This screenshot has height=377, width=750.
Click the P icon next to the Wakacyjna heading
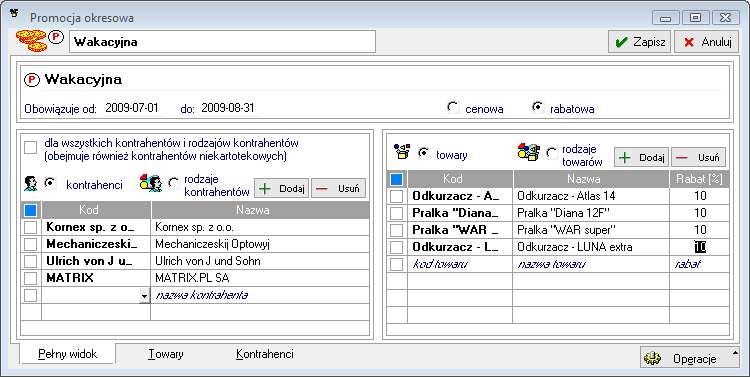(32, 79)
